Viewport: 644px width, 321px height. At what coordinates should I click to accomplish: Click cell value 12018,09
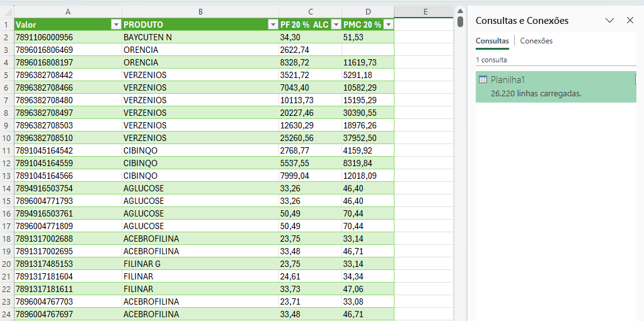click(368, 176)
